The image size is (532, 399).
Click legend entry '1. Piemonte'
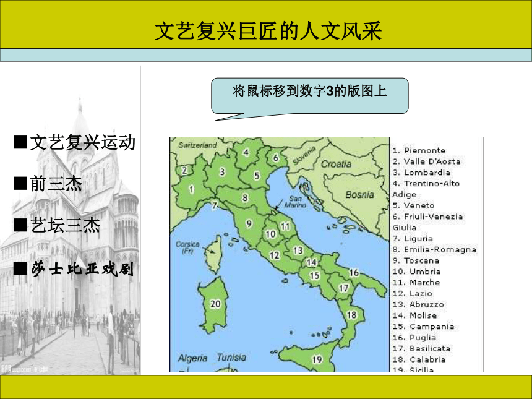[x=419, y=150]
